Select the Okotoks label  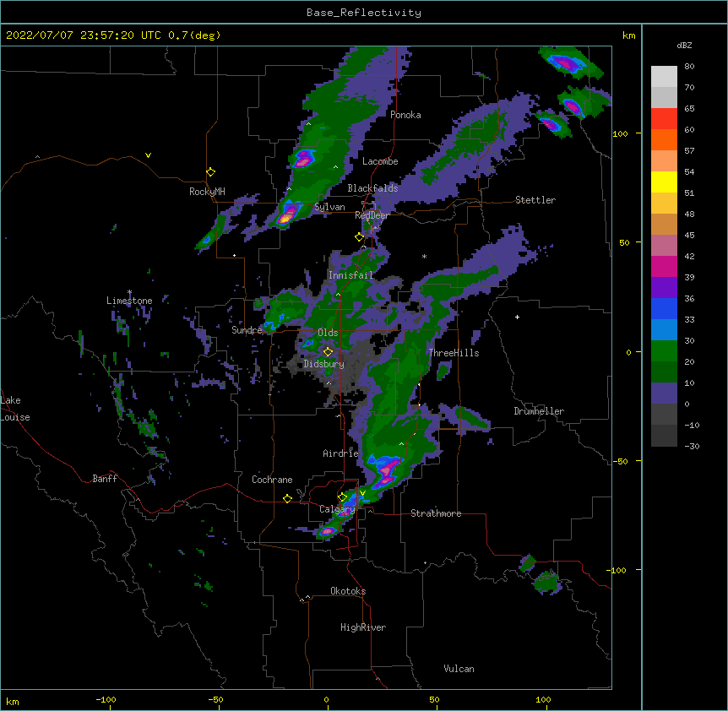pos(348,591)
